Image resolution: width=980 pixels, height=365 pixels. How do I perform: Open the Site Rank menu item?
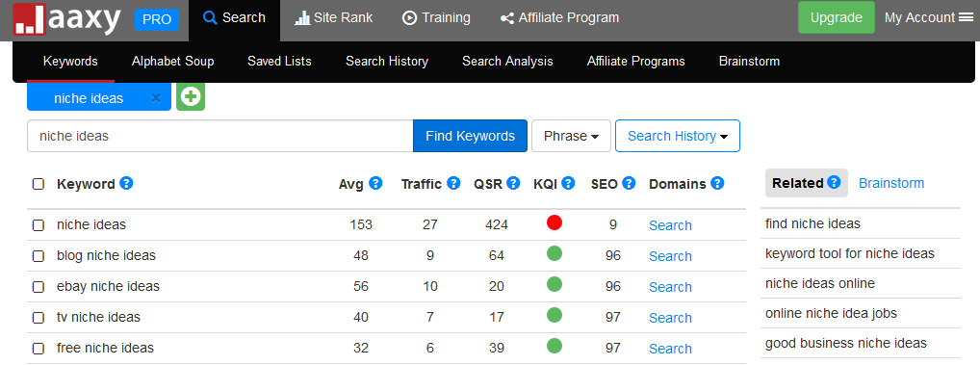333,17
